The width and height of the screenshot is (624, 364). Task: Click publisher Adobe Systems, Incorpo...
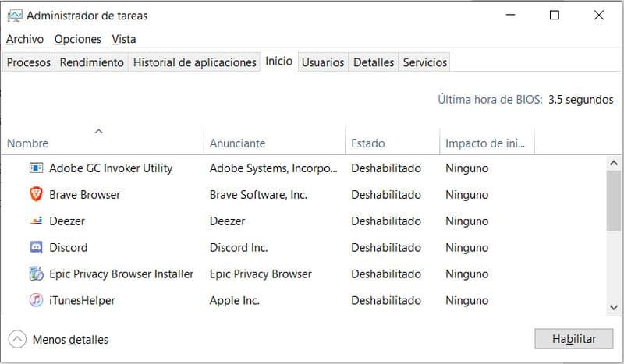[x=274, y=168]
